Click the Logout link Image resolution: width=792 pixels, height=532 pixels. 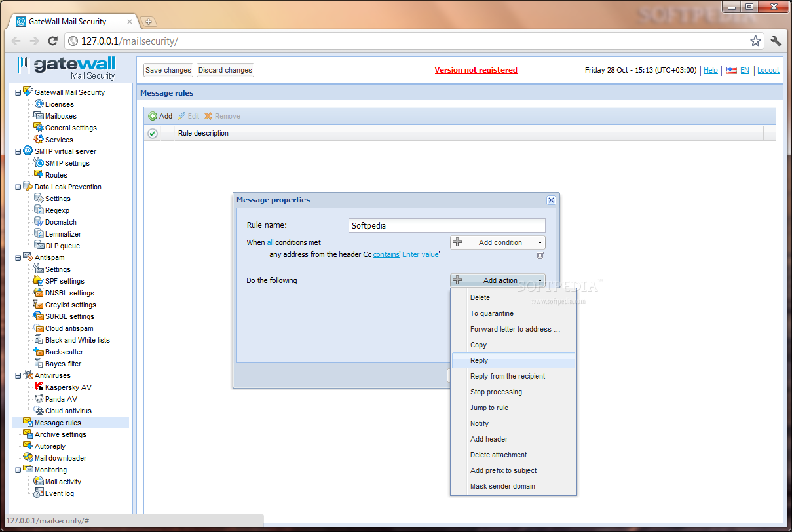click(x=768, y=70)
